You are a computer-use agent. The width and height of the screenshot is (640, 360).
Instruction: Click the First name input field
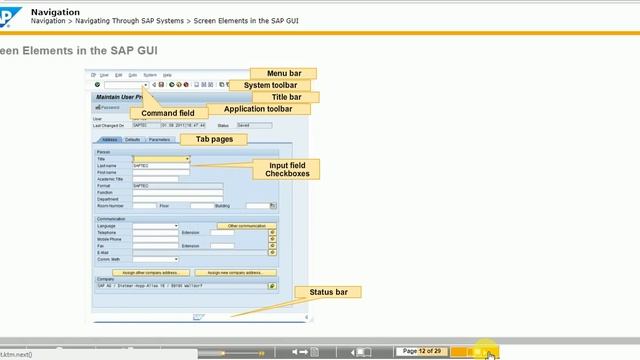161,172
